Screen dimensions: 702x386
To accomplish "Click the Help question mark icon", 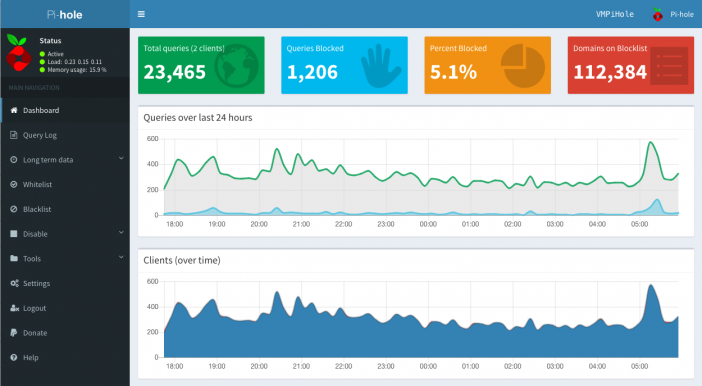I will (14, 357).
